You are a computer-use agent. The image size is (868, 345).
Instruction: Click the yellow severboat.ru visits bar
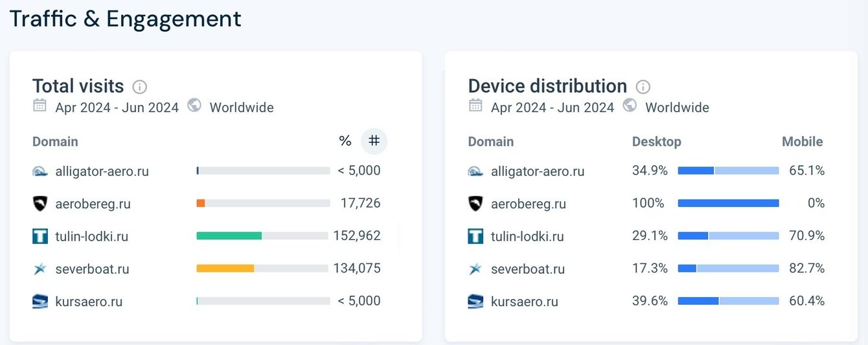tap(225, 268)
